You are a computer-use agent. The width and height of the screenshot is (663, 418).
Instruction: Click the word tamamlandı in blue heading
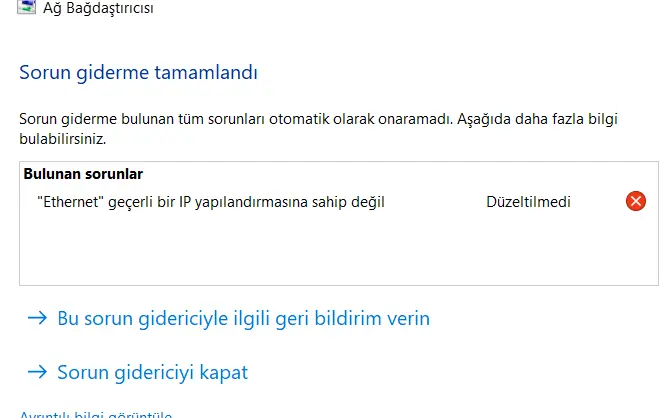tap(206, 72)
